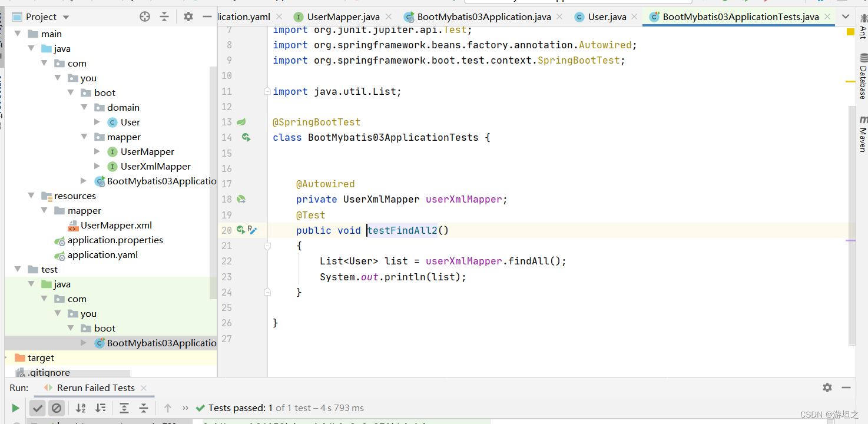Click Previous Failed Test up arrow
The height and width of the screenshot is (424, 868).
(x=168, y=408)
